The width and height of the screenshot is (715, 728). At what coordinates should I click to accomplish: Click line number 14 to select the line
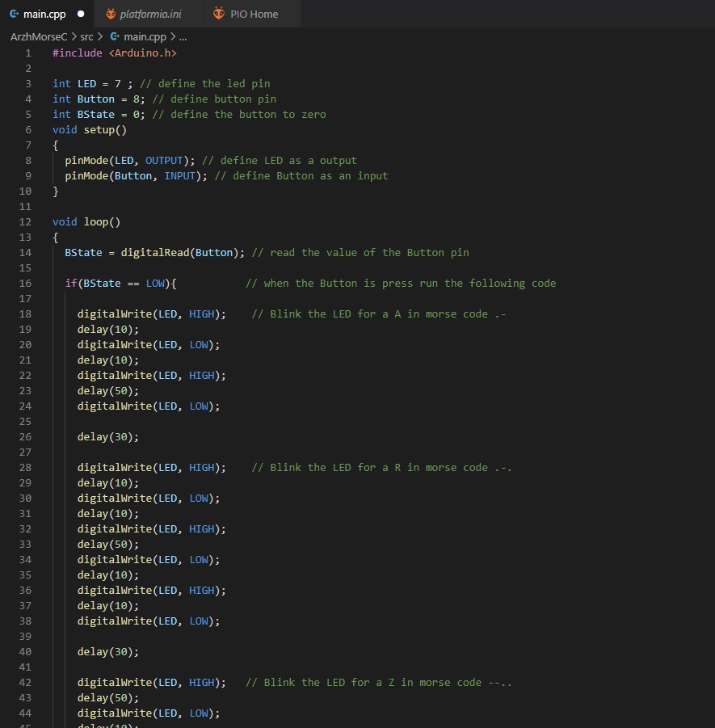point(25,252)
